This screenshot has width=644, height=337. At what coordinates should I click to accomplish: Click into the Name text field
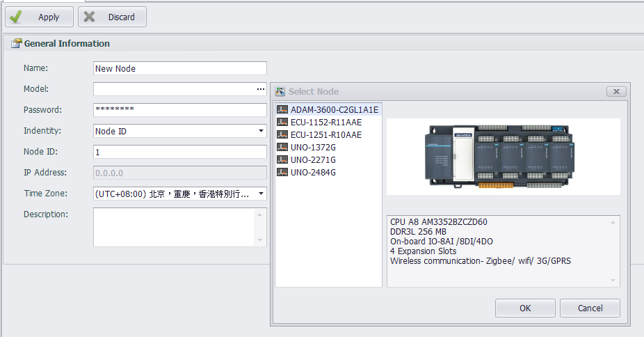(x=179, y=68)
